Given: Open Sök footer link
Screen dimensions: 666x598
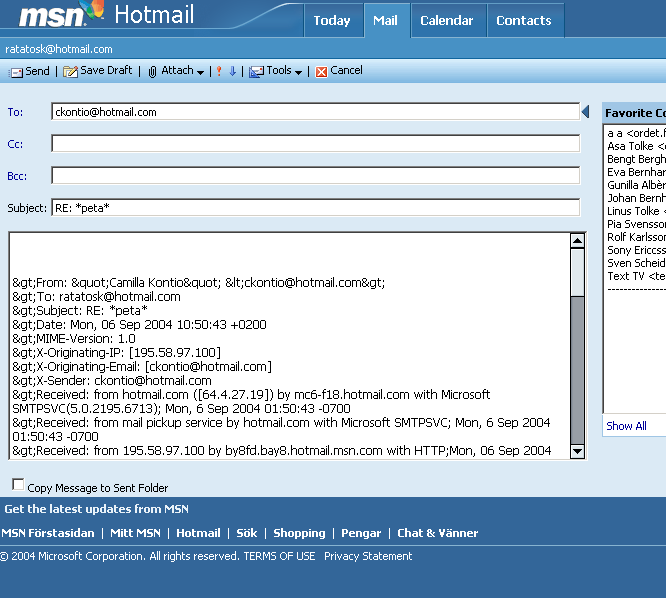Looking at the screenshot, I should [x=247, y=533].
